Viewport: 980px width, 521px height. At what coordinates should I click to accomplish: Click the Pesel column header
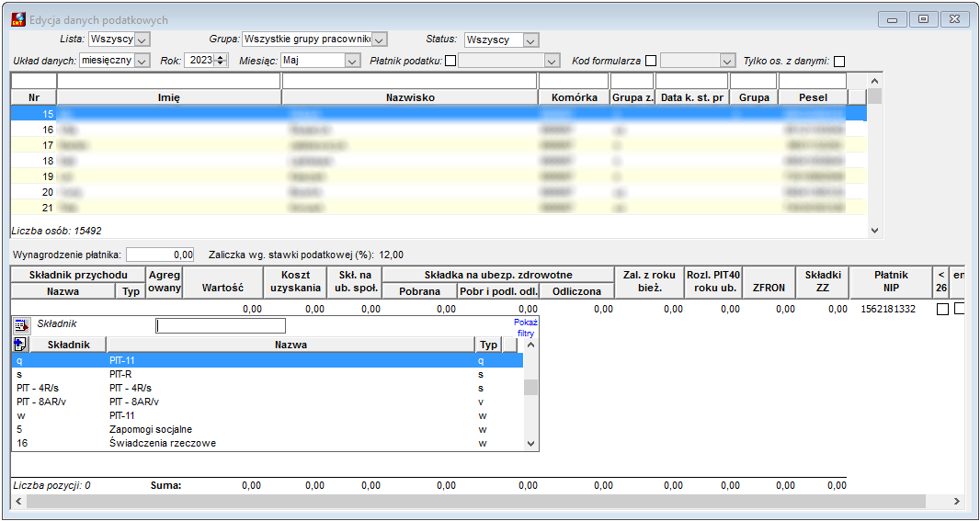tap(813, 97)
